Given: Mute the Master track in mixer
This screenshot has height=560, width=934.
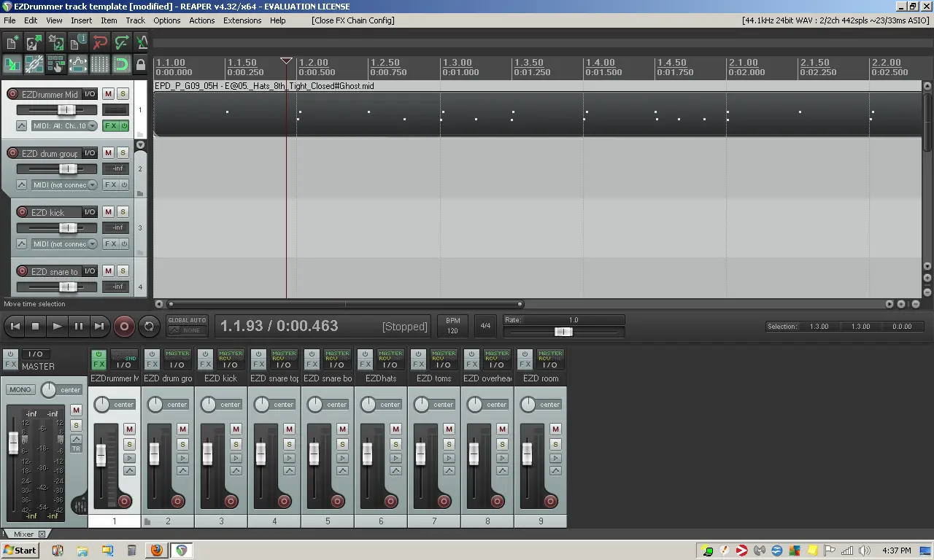Looking at the screenshot, I should coord(76,411).
